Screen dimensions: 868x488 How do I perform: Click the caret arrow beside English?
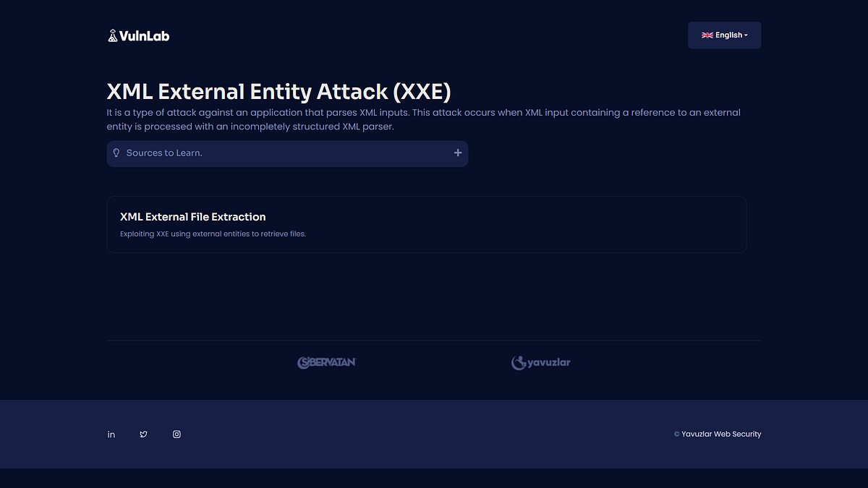745,35
